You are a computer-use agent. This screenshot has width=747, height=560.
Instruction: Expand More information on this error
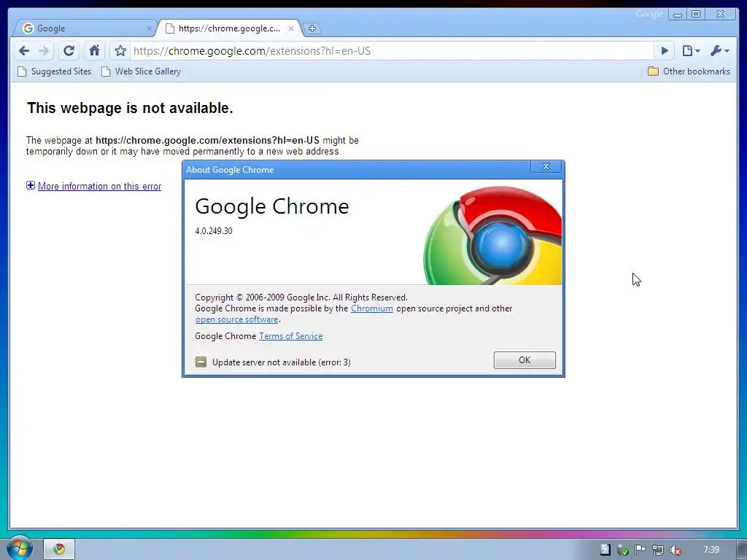31,186
